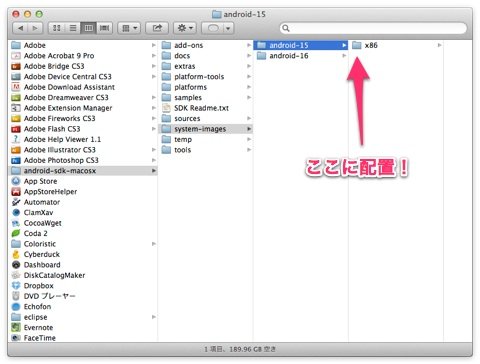Expand the android-16 folder arrow
This screenshot has height=364, width=480.
click(344, 56)
